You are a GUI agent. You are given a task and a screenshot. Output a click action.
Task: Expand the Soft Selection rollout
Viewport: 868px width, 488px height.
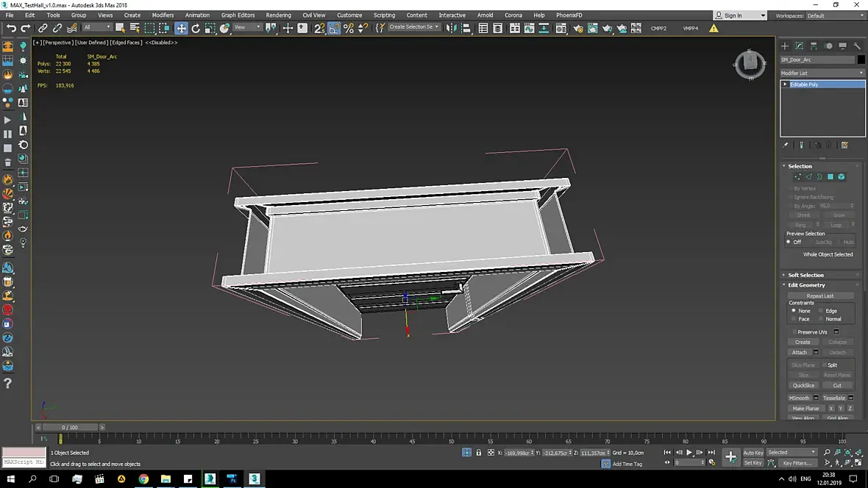coord(805,275)
